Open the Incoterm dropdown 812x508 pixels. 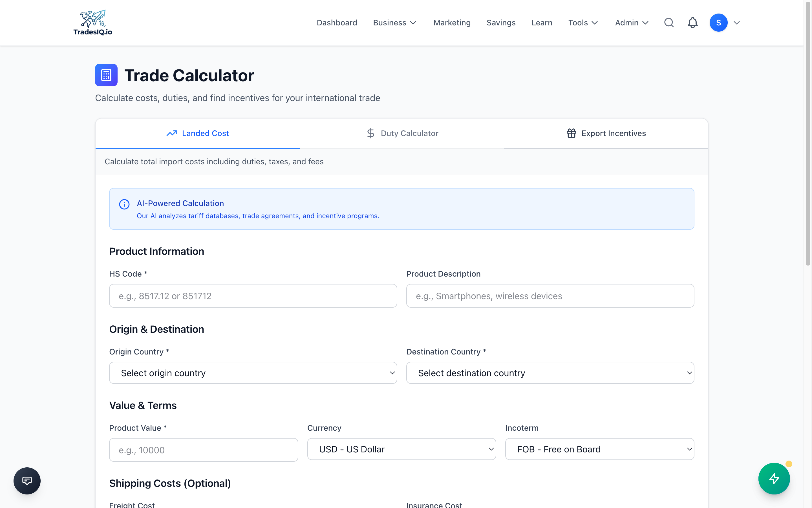pos(600,449)
